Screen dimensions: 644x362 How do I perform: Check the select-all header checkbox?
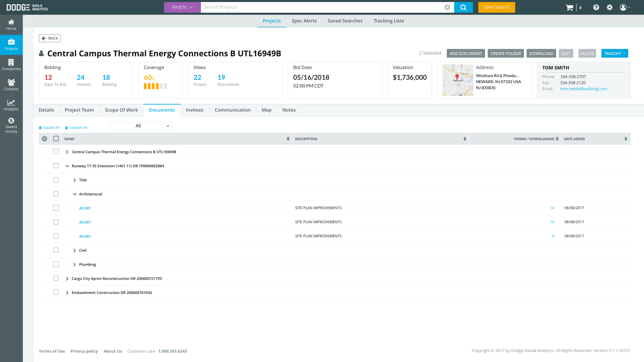click(x=56, y=139)
